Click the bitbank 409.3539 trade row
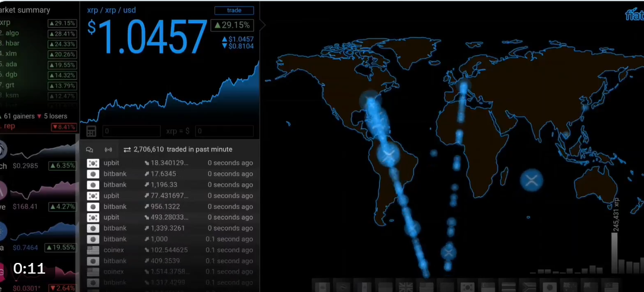 pos(170,261)
